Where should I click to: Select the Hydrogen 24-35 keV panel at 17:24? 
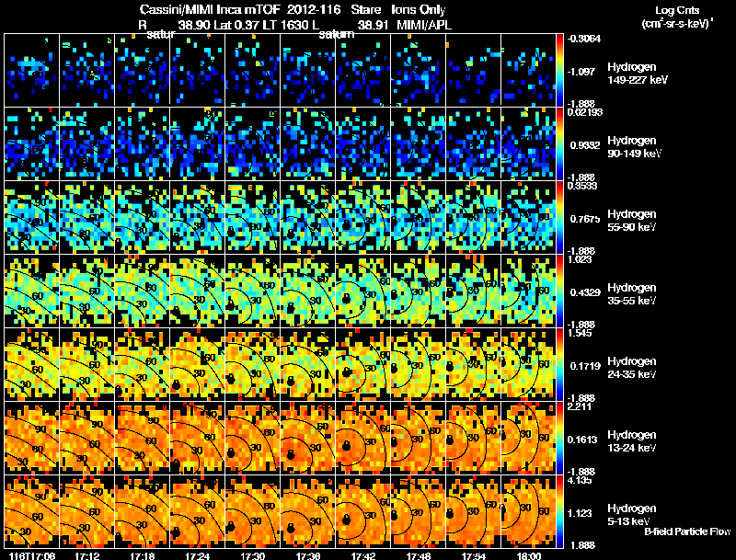coord(197,364)
